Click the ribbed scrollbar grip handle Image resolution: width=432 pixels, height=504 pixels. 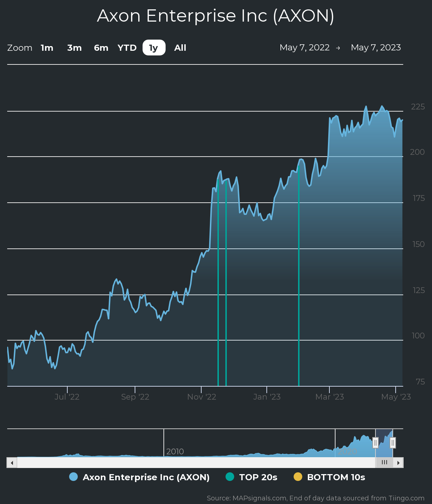pyautogui.click(x=385, y=462)
